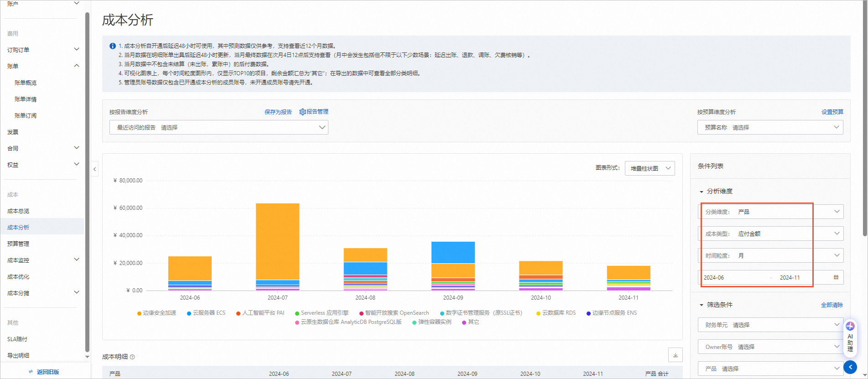The image size is (868, 379).
Task: Open the AI助理 assistant icon
Action: pos(850,337)
